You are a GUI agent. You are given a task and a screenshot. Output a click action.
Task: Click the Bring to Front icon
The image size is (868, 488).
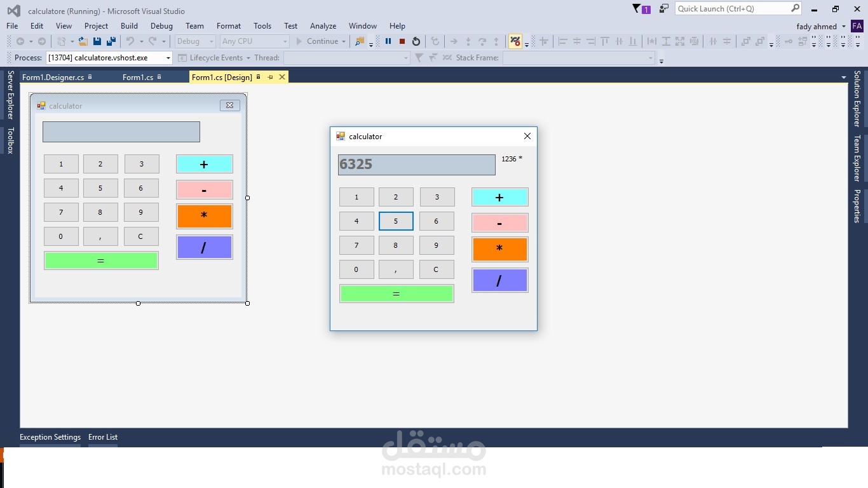(x=745, y=41)
